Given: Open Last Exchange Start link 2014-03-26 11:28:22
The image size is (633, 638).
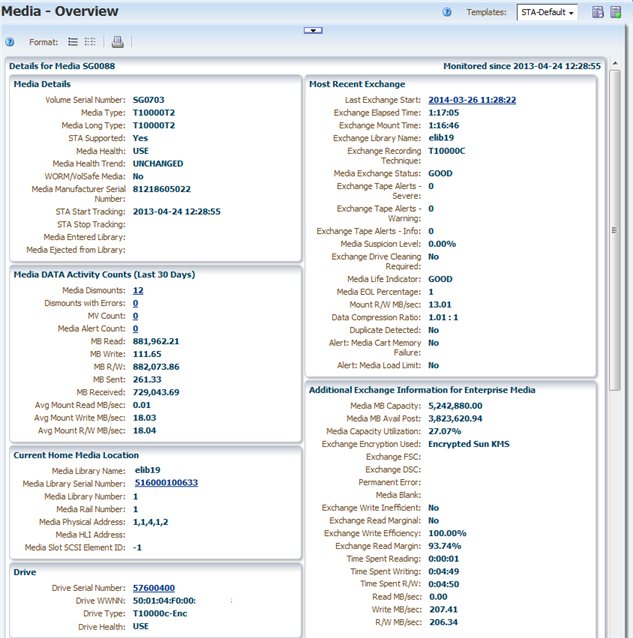Looking at the screenshot, I should (472, 100).
